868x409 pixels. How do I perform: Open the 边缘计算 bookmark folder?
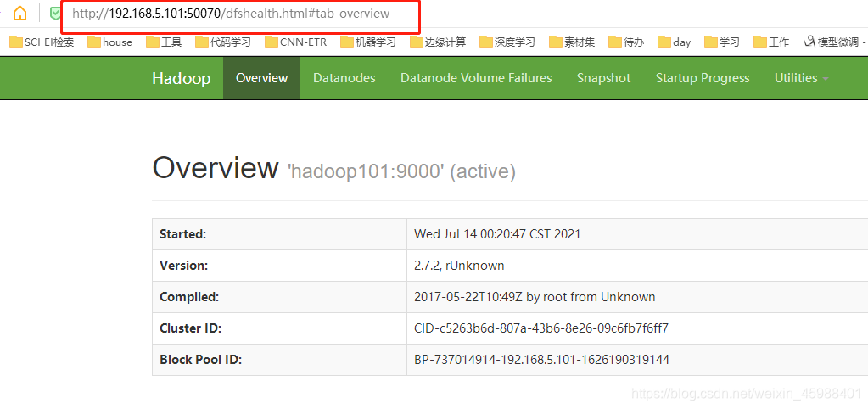coord(438,42)
